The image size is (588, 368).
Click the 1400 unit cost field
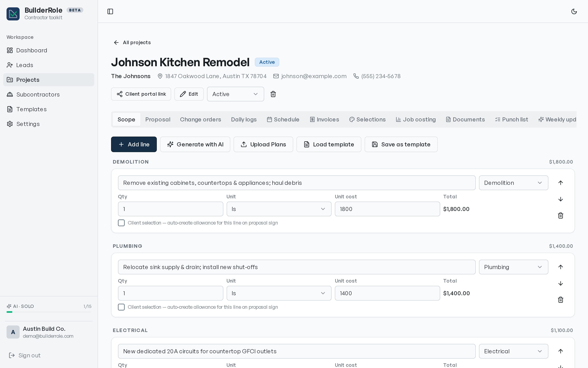coord(387,293)
